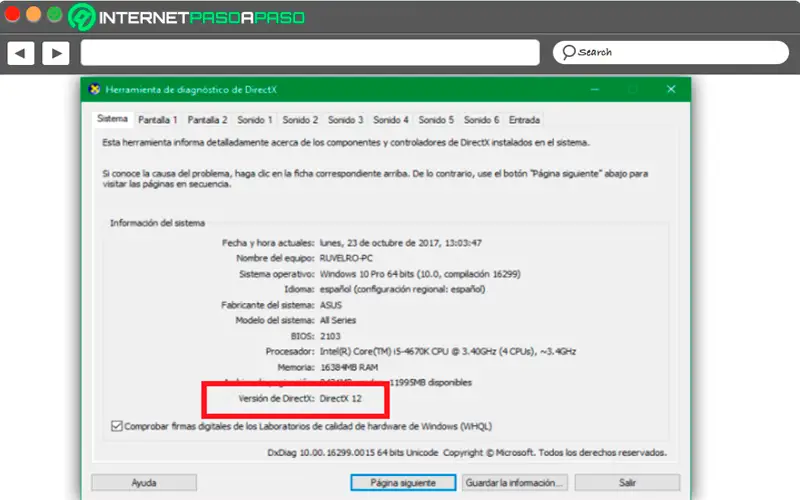Click the Procesador label
This screenshot has height=500, width=800.
(x=290, y=352)
